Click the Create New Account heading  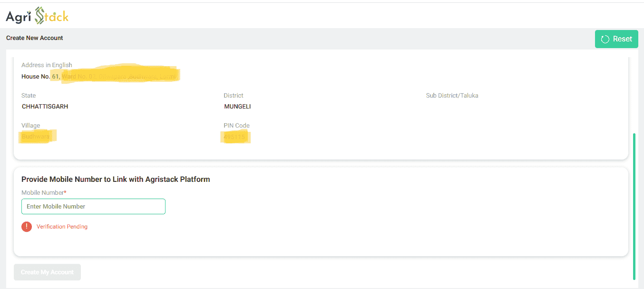click(35, 38)
